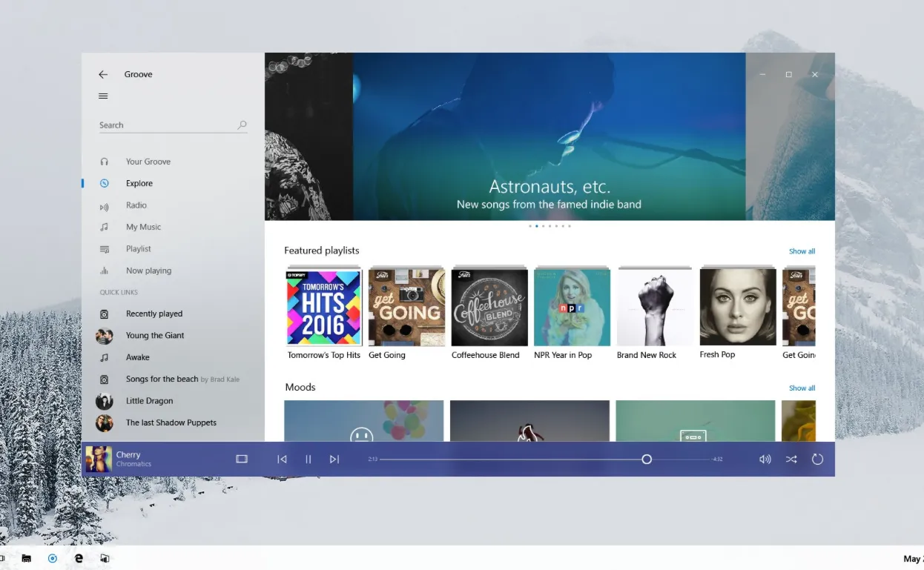Click the Astronauts, etc. hero banner

(549, 136)
